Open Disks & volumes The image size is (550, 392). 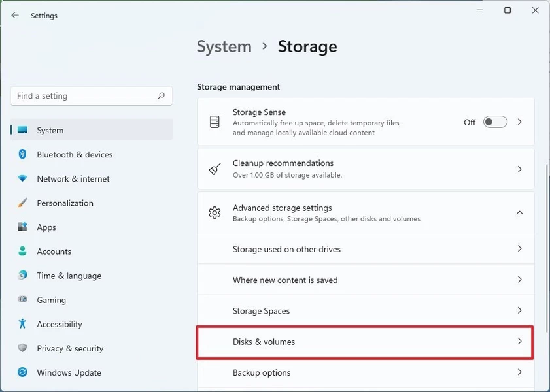365,342
